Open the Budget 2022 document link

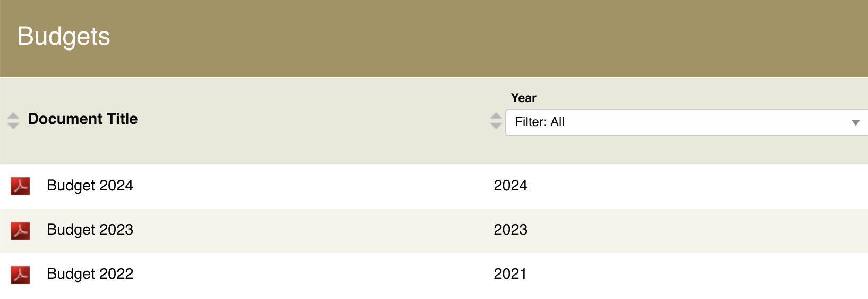tap(90, 274)
